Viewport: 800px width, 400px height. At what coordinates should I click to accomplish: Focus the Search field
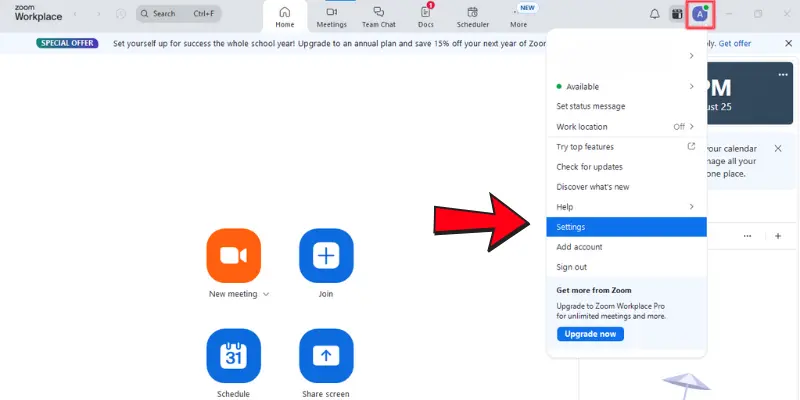(x=179, y=14)
